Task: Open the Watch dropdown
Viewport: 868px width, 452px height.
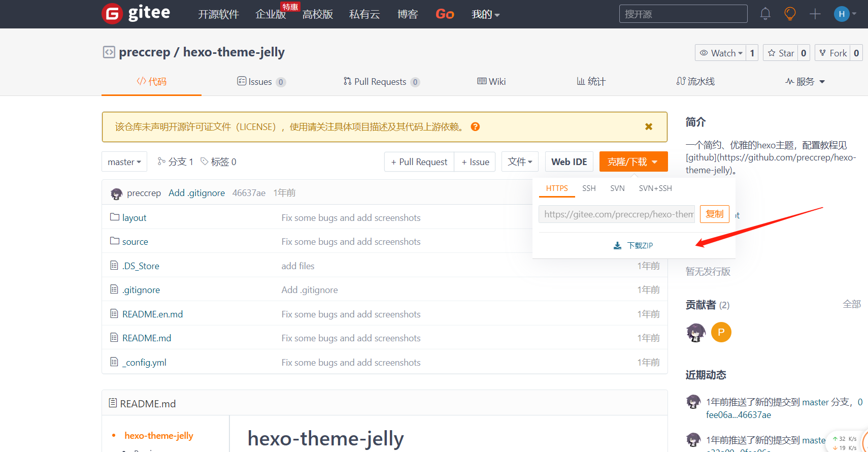Action: (721, 53)
